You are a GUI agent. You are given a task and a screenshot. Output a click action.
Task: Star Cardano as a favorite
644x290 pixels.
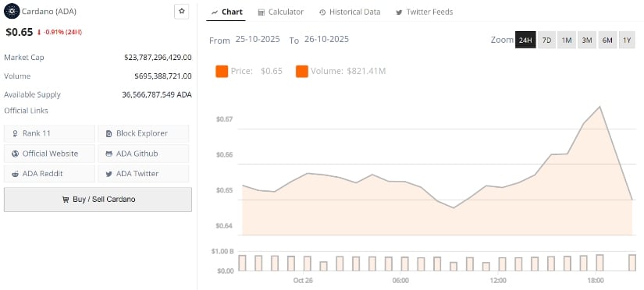(x=182, y=12)
